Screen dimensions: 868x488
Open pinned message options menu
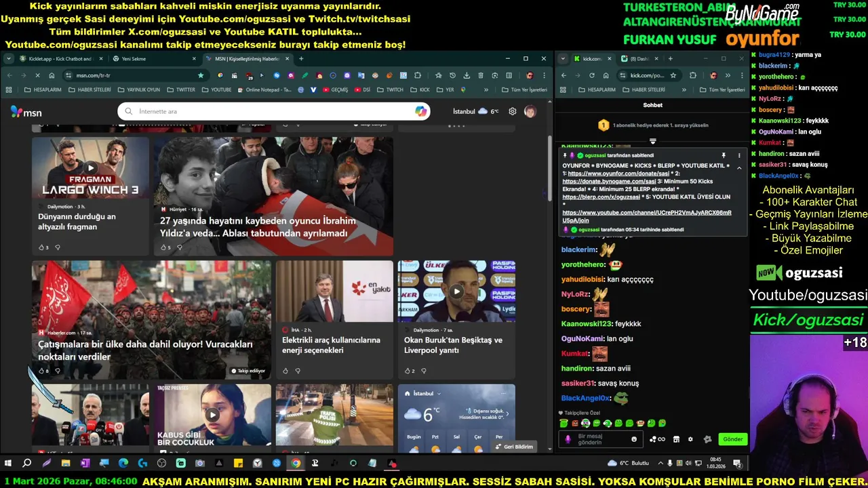tap(739, 155)
